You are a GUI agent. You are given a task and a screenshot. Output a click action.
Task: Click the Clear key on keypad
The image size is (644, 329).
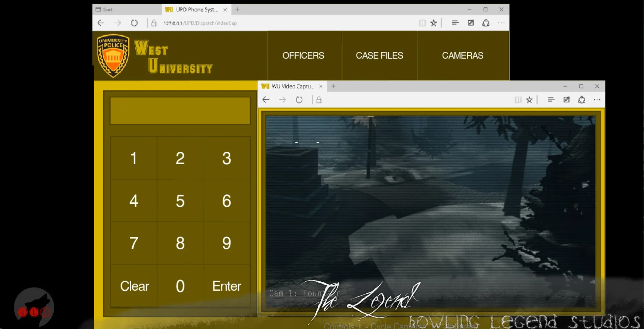(x=134, y=286)
